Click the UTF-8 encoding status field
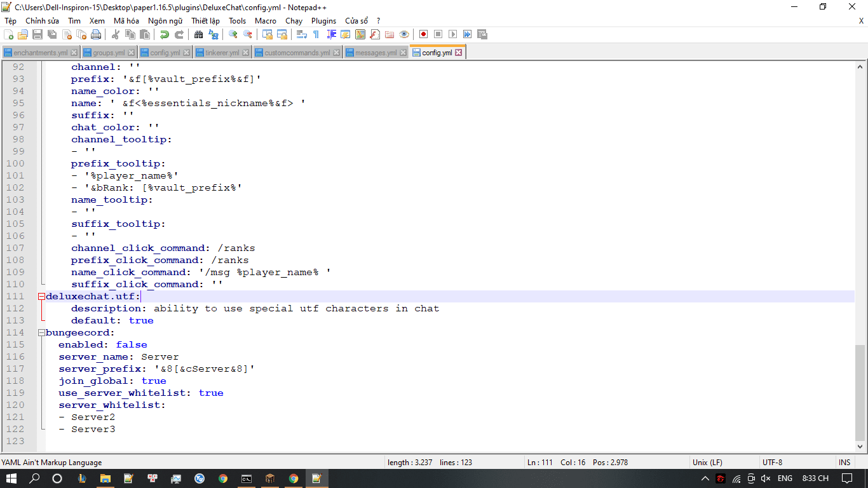 coord(772,463)
